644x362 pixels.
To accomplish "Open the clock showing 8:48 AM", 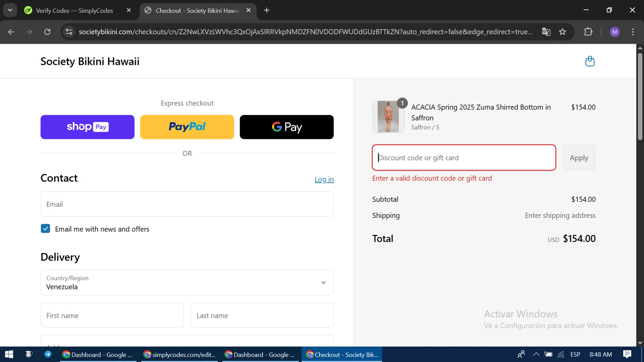I will [x=601, y=354].
